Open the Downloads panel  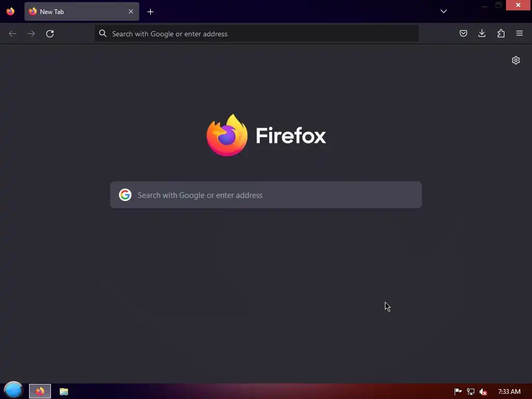tap(482, 33)
